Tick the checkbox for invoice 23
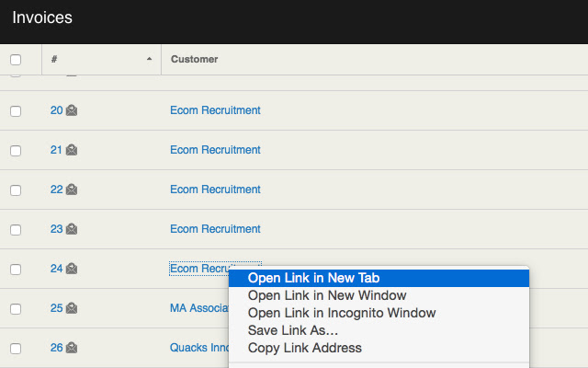This screenshot has width=588, height=368. point(16,229)
